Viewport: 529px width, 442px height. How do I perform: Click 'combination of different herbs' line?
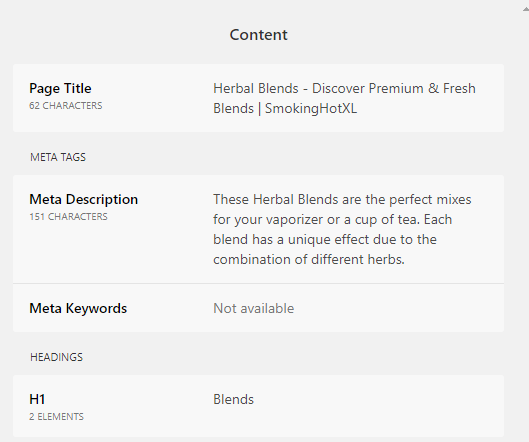[x=309, y=259]
